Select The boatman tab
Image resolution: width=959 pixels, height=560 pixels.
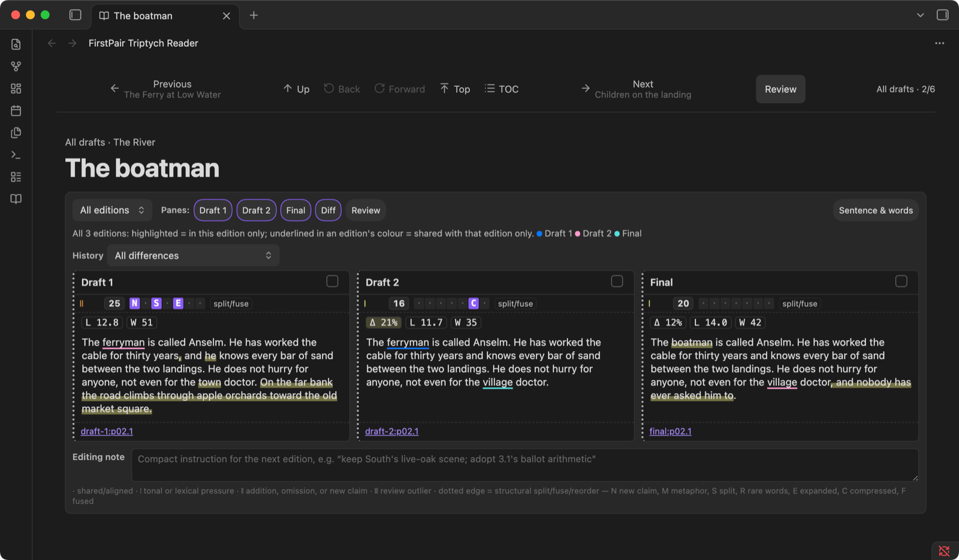tap(165, 16)
